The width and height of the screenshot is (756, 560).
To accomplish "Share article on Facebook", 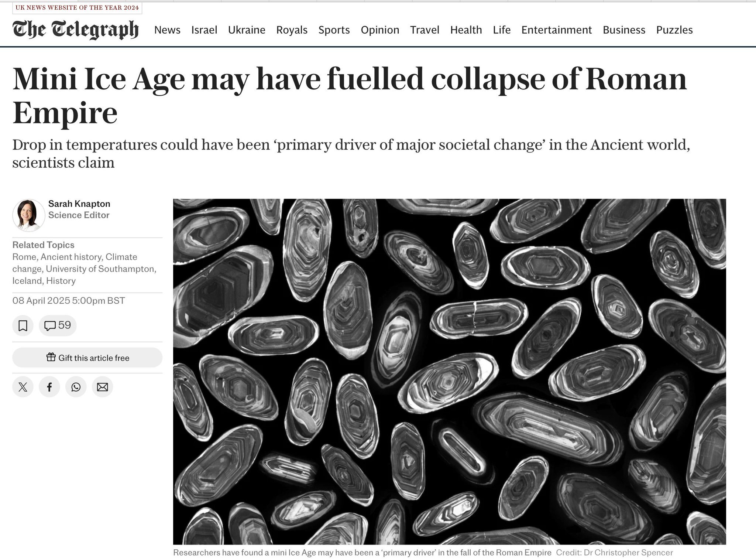I will click(49, 387).
